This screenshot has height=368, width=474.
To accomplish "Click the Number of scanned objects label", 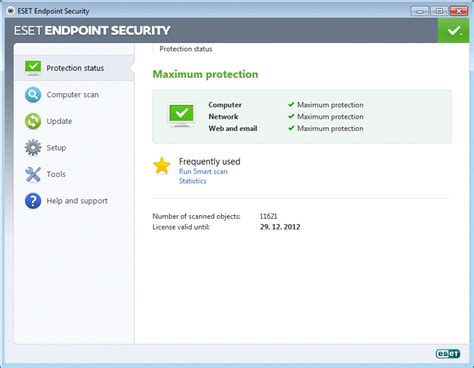I will point(196,216).
